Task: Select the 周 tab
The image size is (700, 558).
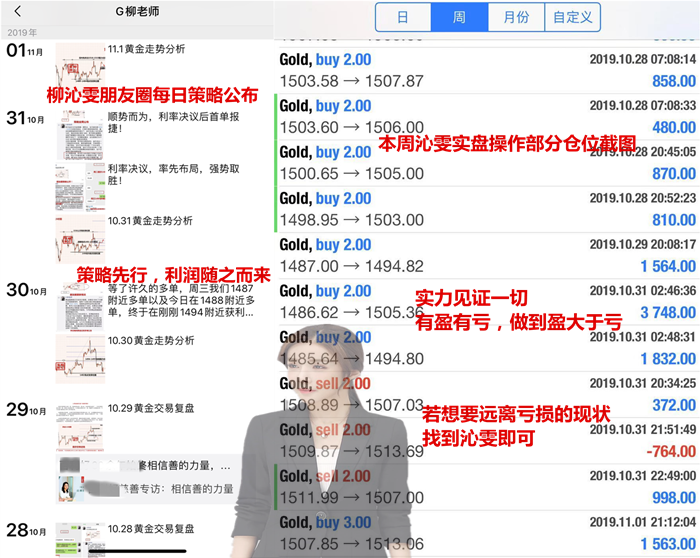Action: [x=459, y=17]
